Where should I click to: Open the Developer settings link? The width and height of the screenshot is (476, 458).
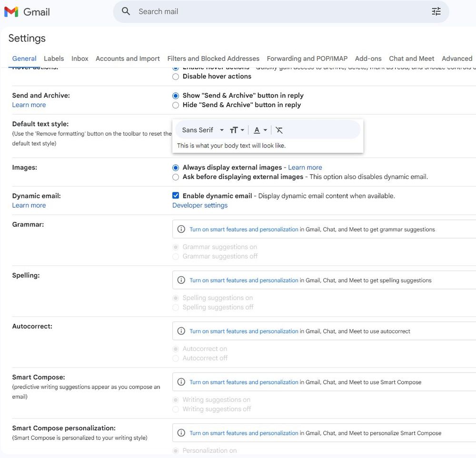(200, 205)
